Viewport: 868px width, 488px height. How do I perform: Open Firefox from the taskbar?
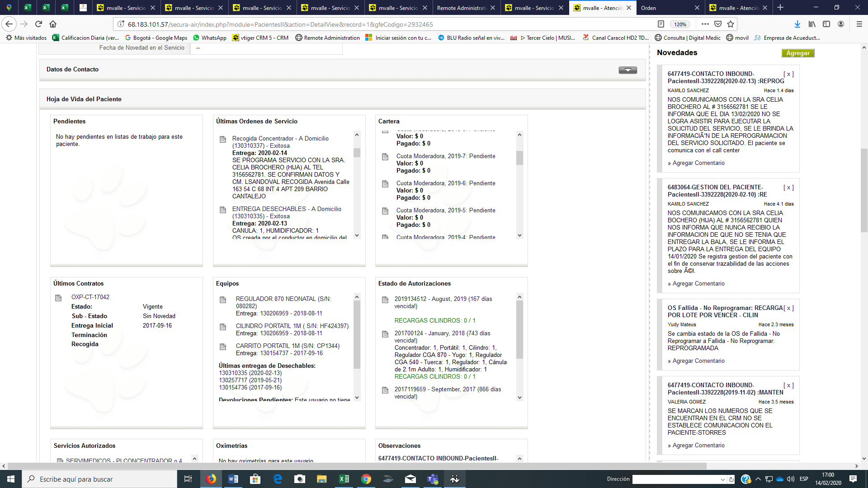[211, 479]
